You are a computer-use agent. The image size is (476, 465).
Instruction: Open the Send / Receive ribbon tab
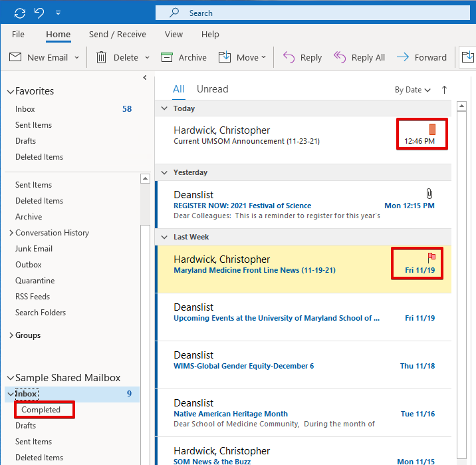click(117, 35)
